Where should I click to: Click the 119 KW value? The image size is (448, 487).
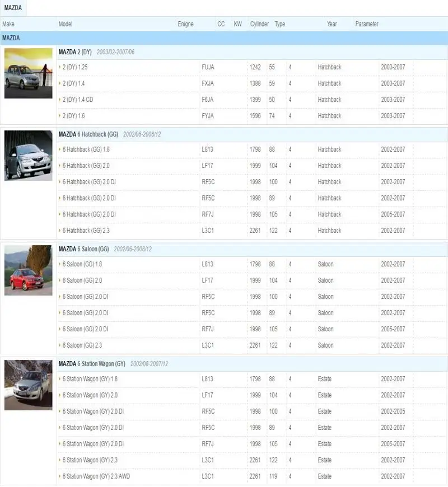tap(273, 476)
